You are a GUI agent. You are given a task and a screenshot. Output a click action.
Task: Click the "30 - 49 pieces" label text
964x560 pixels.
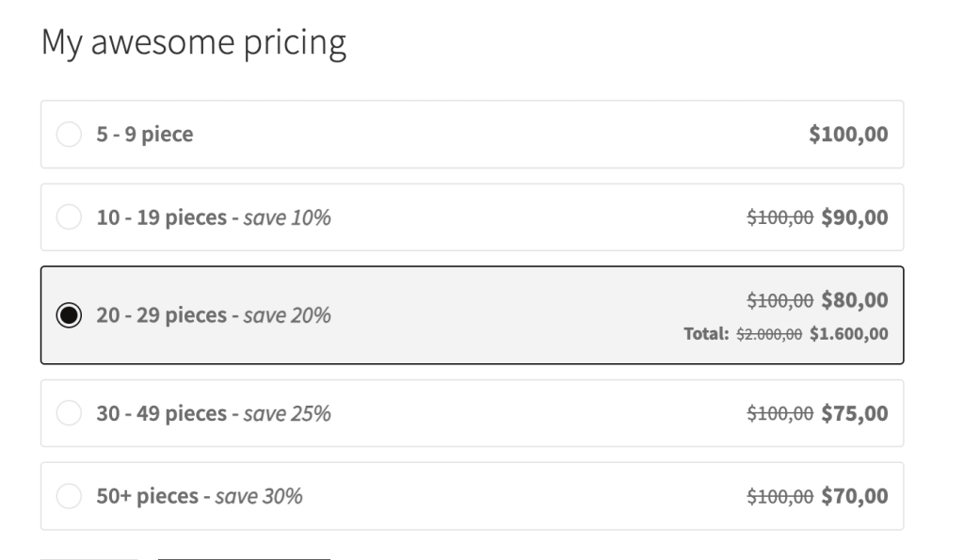click(x=161, y=413)
